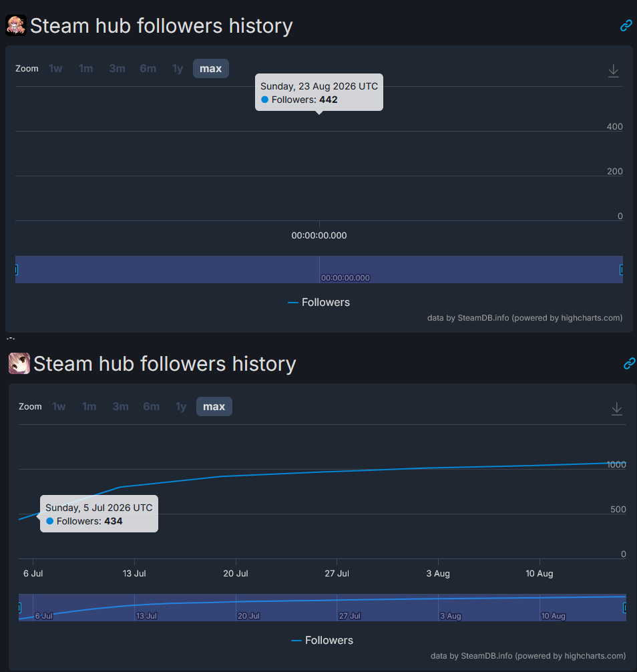Click the 13 Jul axis label in bottom chart
Viewport: 637px width, 672px height.
click(134, 573)
